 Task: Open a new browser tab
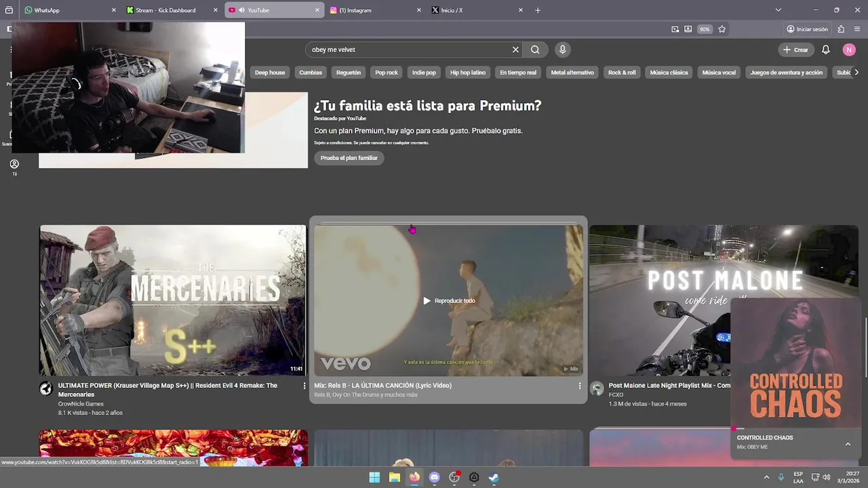(x=538, y=10)
